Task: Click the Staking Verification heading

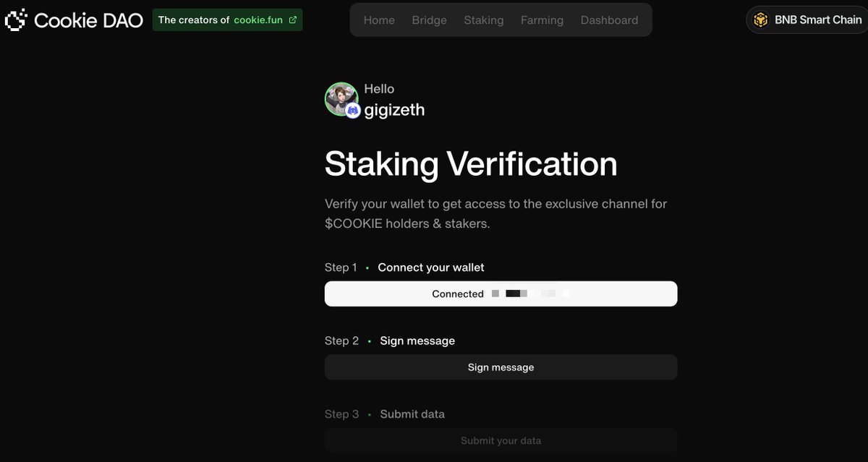Action: pyautogui.click(x=471, y=163)
